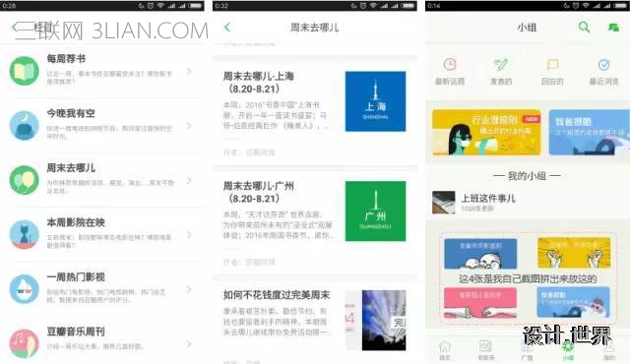The width and height of the screenshot is (630, 364).
Task: Open the 回应的 speech bubble icon
Action: pyautogui.click(x=553, y=64)
